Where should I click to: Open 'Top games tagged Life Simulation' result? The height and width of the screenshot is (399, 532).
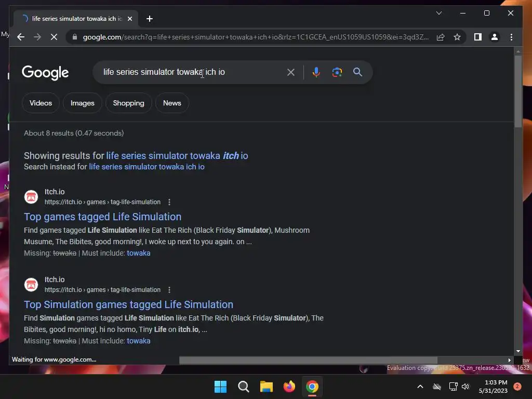click(x=102, y=217)
